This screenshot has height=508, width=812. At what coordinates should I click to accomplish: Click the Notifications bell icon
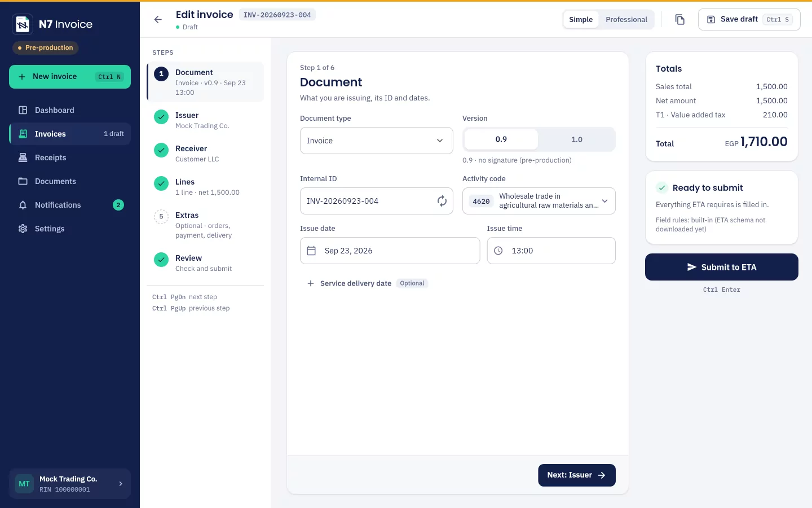click(x=23, y=205)
